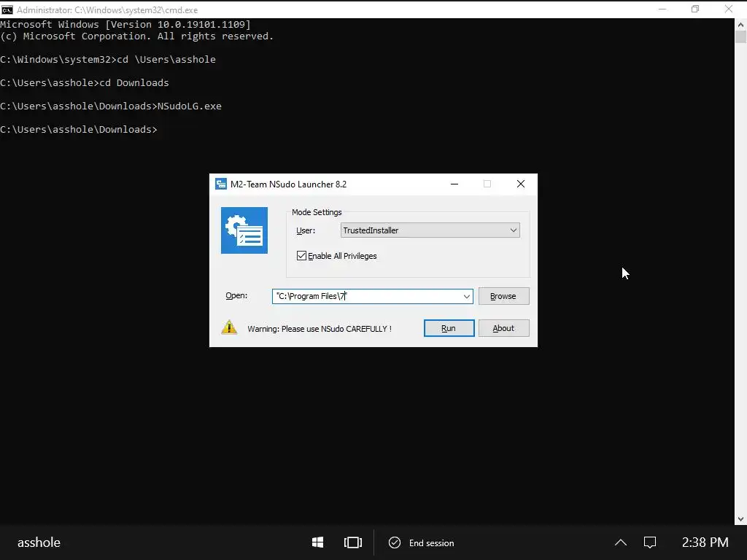Click the User: label
The height and width of the screenshot is (560, 747).
[306, 230]
